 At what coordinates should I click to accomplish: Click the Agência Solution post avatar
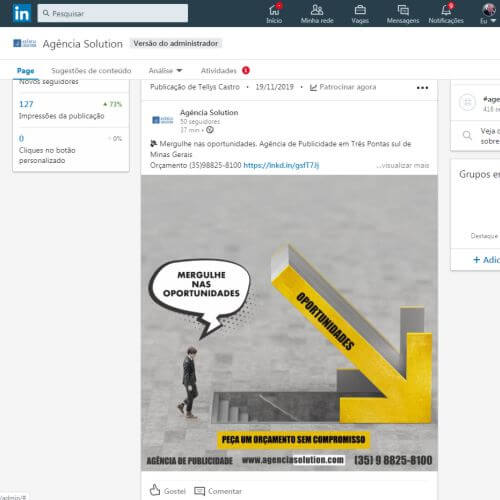163,120
